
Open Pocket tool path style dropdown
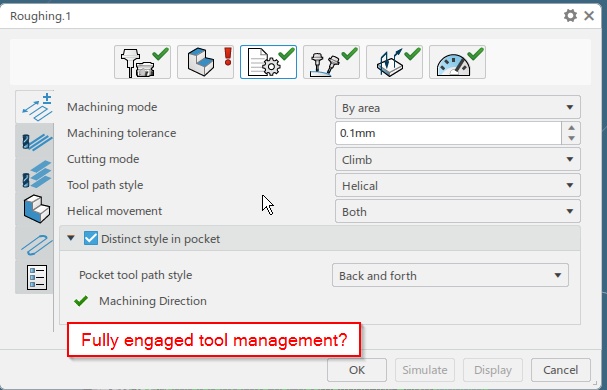tap(450, 275)
